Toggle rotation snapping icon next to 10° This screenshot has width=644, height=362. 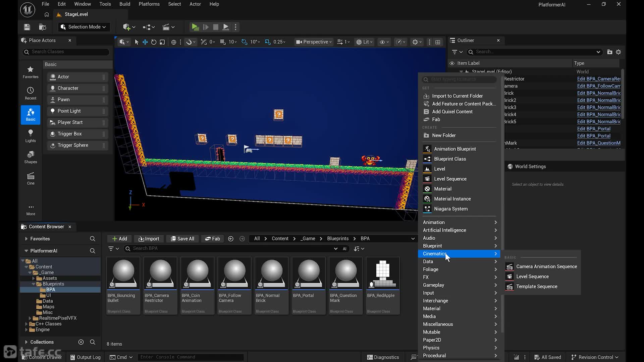coord(245,42)
